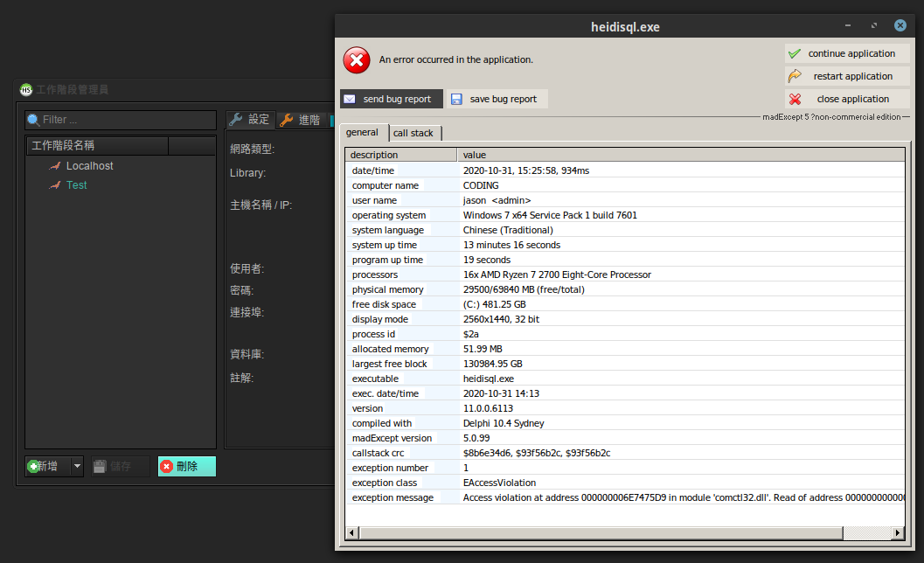This screenshot has height=563, width=924.
Task: Click the connection icon beside Localhost
Action: [x=55, y=166]
